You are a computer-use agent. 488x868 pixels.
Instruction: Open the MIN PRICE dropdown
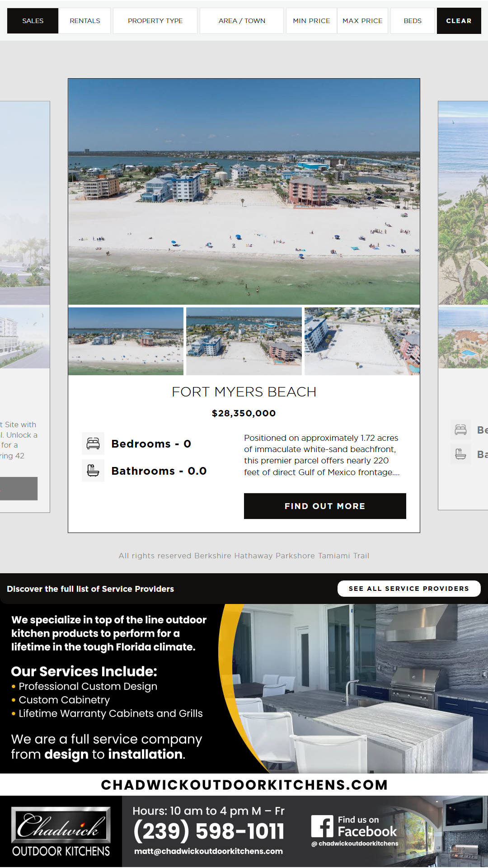(311, 21)
